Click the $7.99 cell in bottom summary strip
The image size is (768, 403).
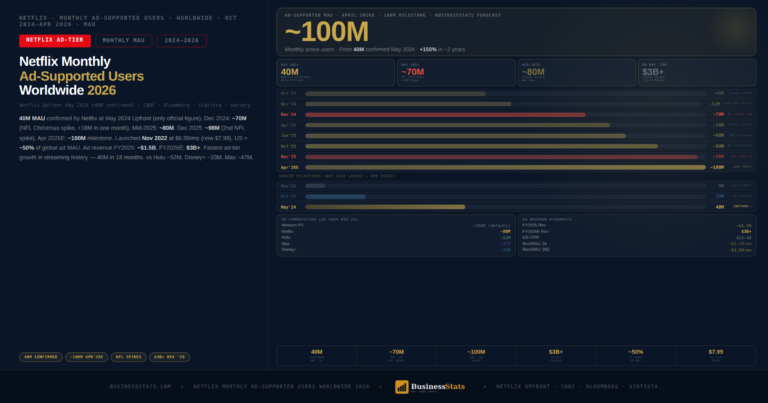716,356
